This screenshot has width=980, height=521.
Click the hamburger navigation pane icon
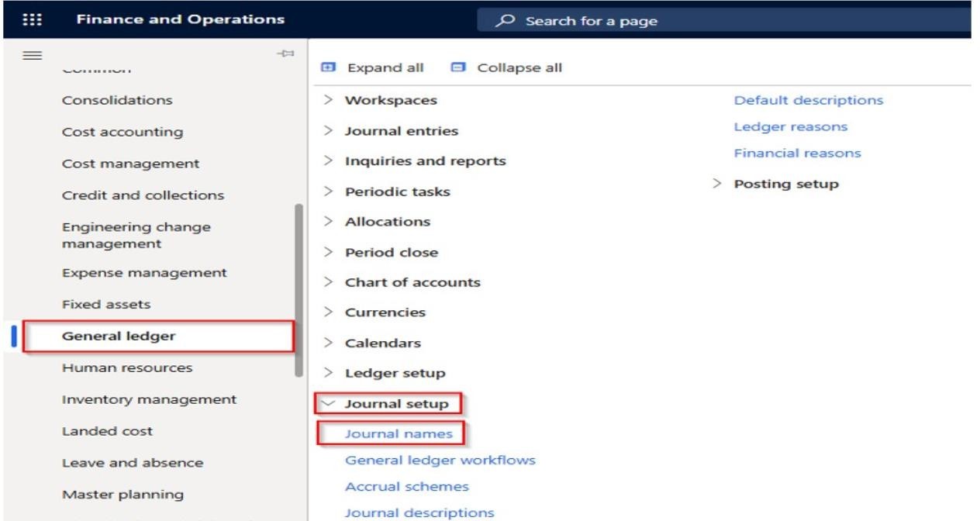point(36,56)
